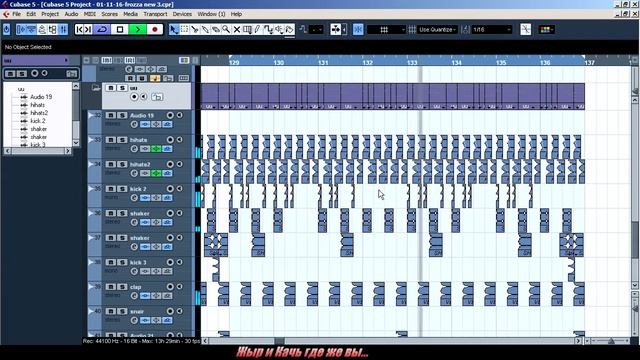Toggle the Snap on/off button
The height and width of the screenshot is (360, 640).
coord(358,29)
